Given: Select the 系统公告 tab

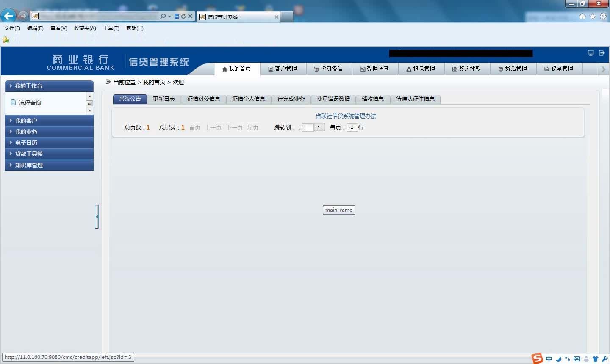Looking at the screenshot, I should pos(130,99).
